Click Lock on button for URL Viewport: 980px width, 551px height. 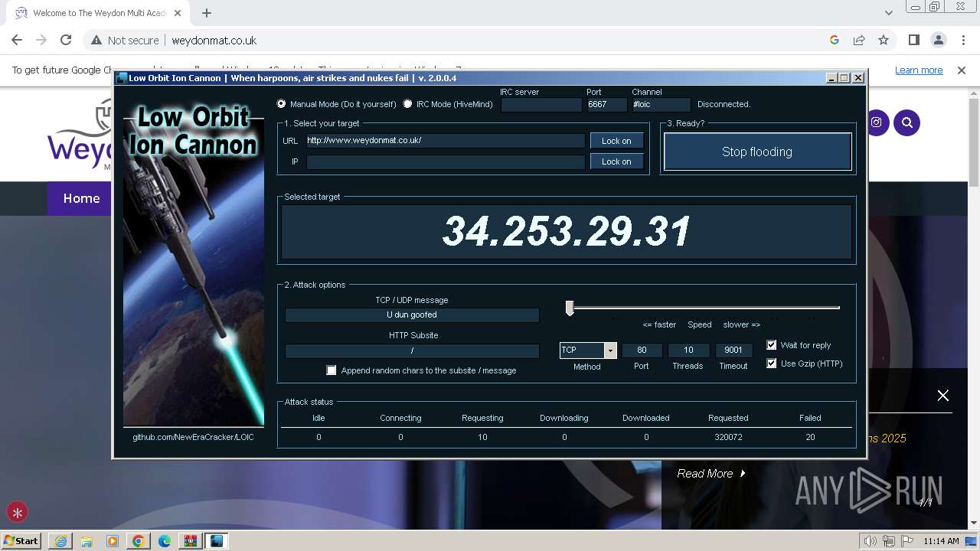coord(616,141)
